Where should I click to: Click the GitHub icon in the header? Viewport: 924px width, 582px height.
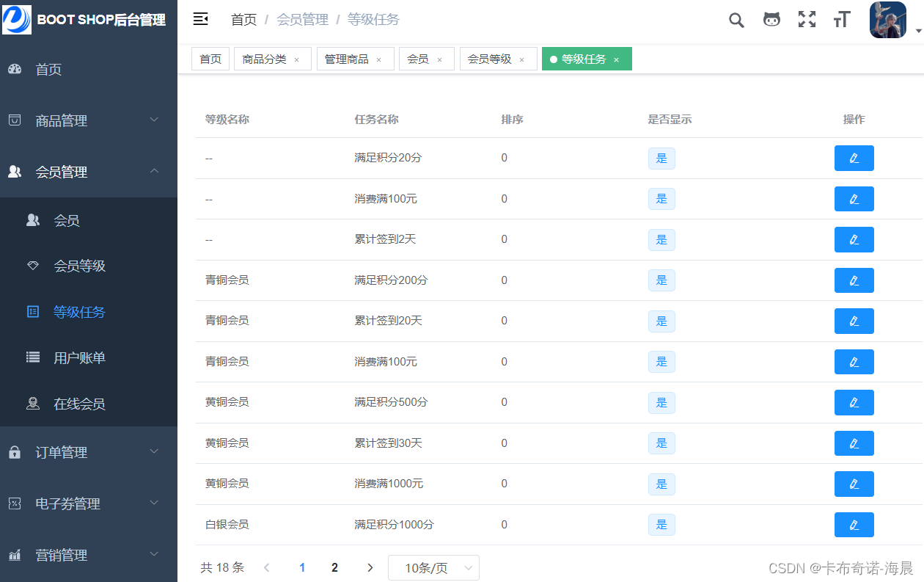tap(771, 20)
